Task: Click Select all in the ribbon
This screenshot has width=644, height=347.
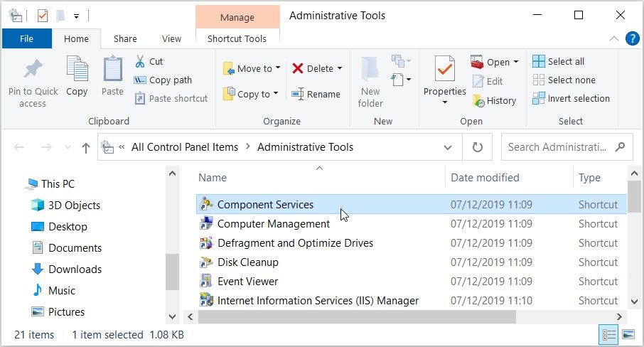Action: point(558,62)
